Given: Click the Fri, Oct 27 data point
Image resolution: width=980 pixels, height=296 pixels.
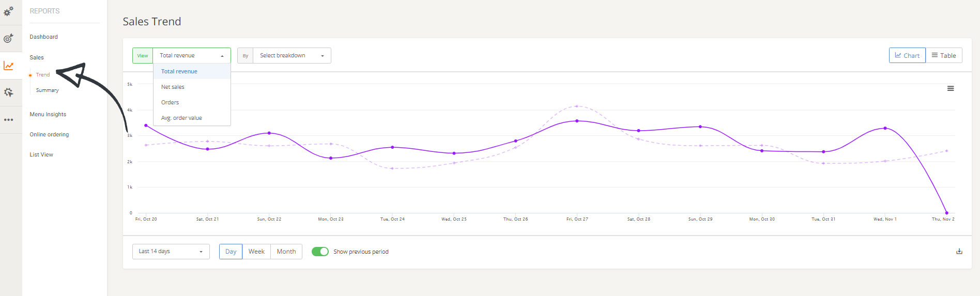Looking at the screenshot, I should (x=577, y=121).
